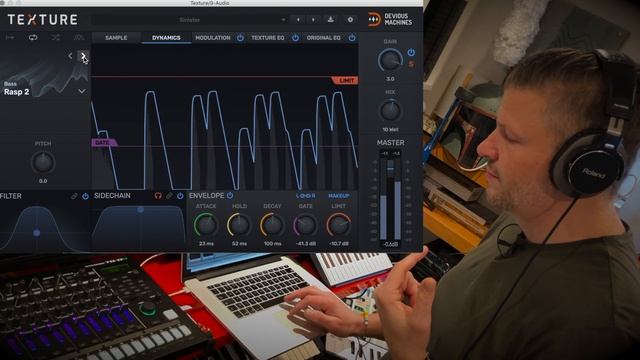This screenshot has width=640, height=360.
Task: Click the Pitch value 0.0
Action: click(43, 181)
